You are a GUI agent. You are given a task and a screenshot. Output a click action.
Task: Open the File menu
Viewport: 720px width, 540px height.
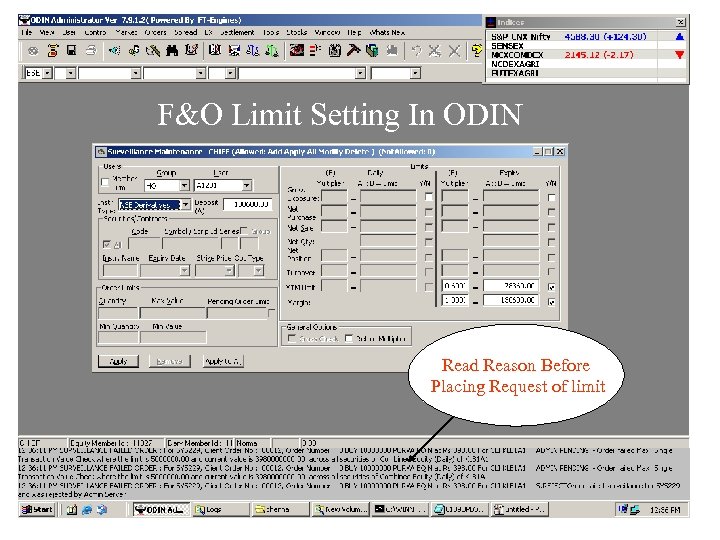pos(27,33)
